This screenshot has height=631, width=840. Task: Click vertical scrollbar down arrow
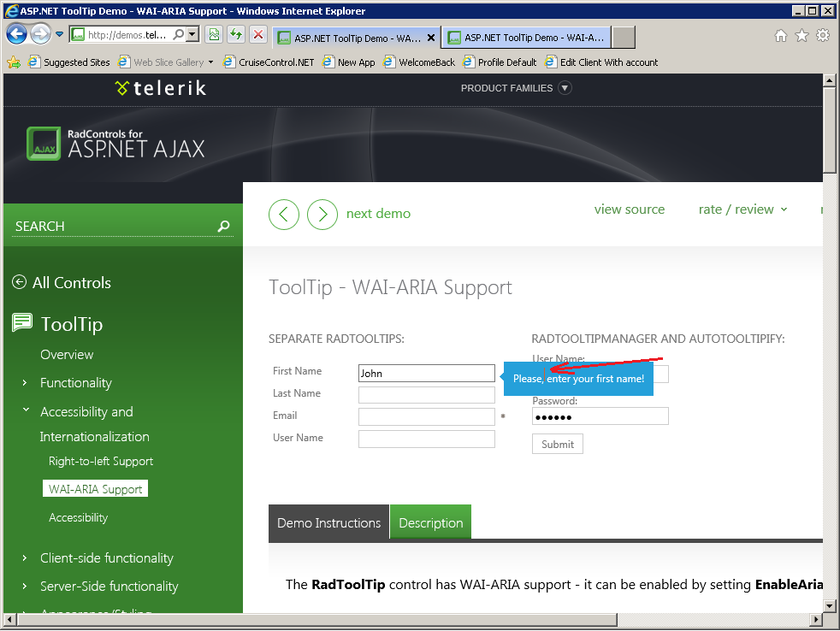(x=829, y=606)
